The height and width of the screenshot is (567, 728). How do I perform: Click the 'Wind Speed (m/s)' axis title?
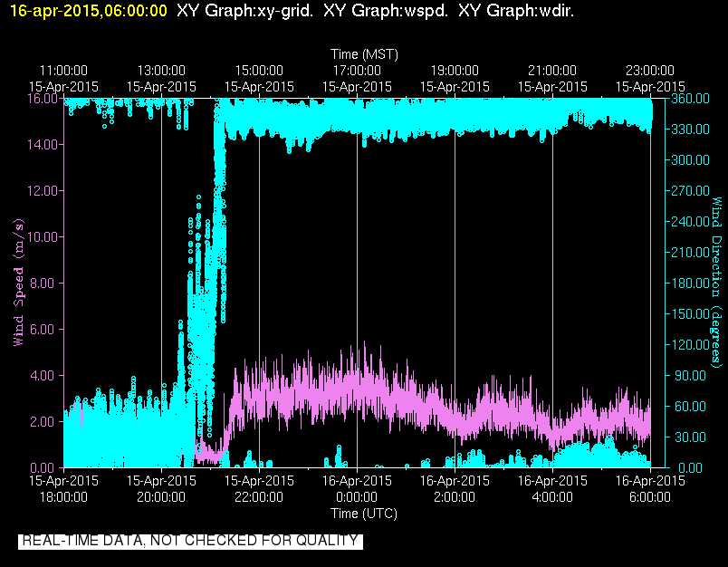coord(18,283)
